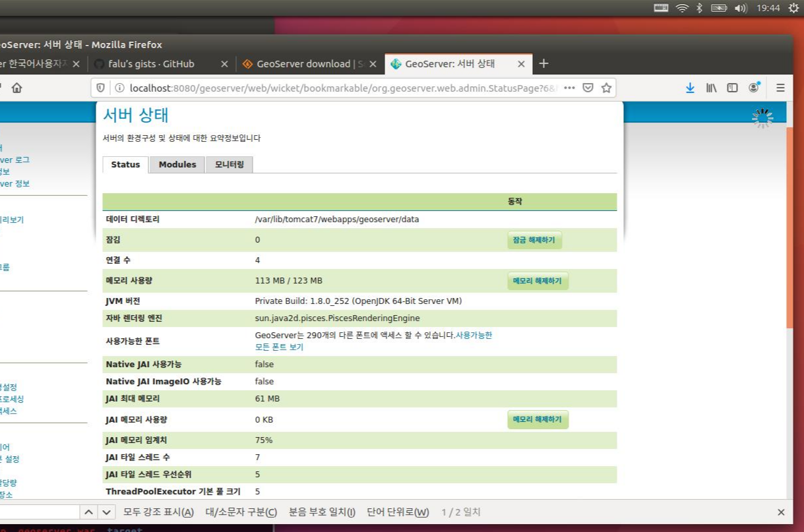804x532 pixels.
Task: Jump to previous find match arrow
Action: pos(89,512)
